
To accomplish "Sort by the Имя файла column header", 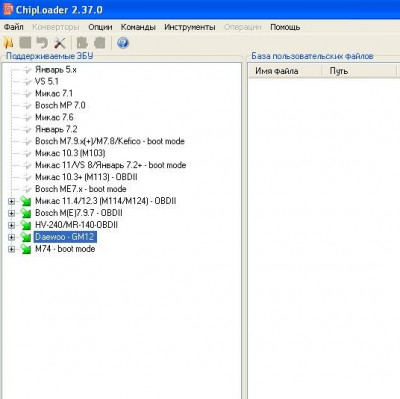I will (285, 71).
